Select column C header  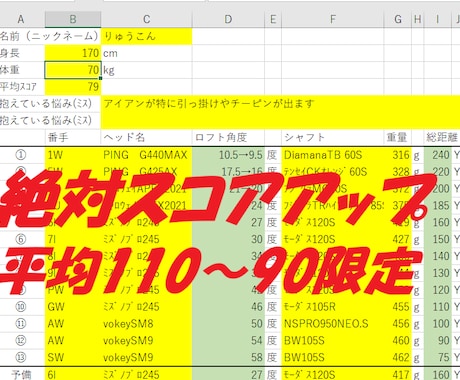[x=146, y=19]
